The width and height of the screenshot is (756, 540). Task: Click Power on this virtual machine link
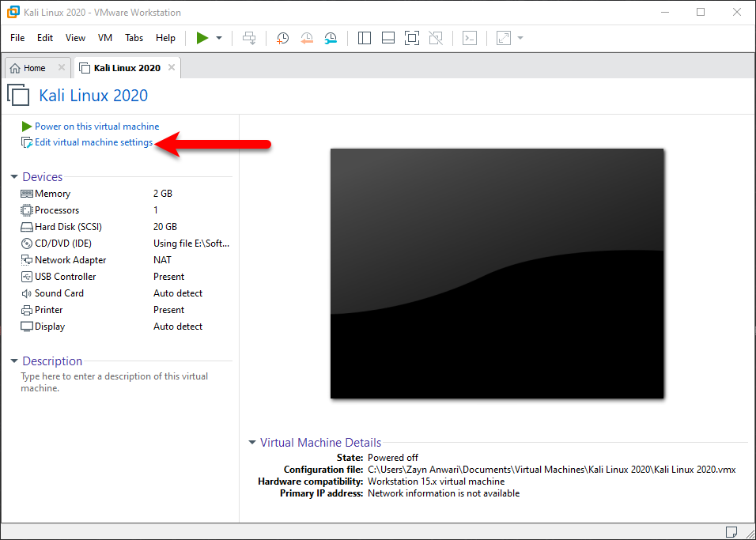(97, 127)
